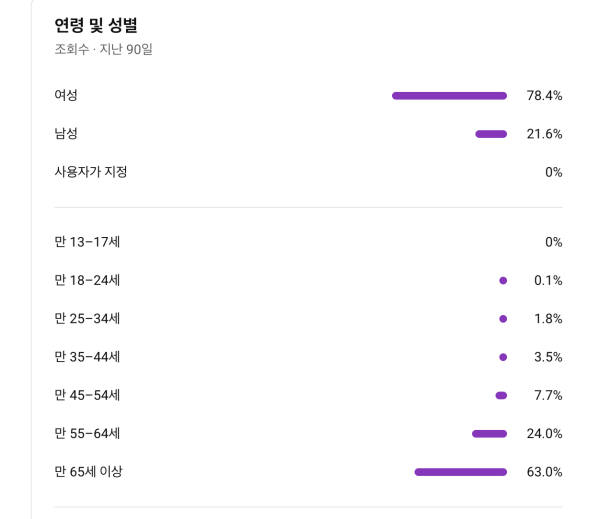The height and width of the screenshot is (519, 600).
Task: Click the 만 13–17세 label
Action: click(x=87, y=242)
